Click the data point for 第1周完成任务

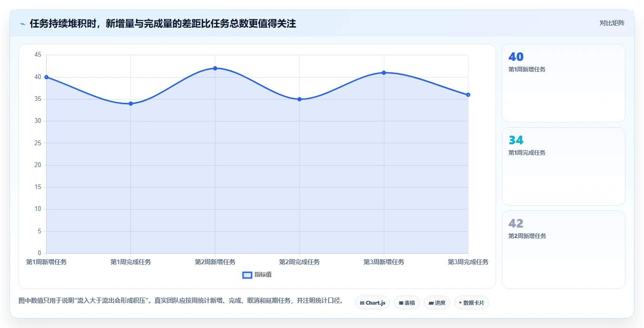(x=131, y=103)
